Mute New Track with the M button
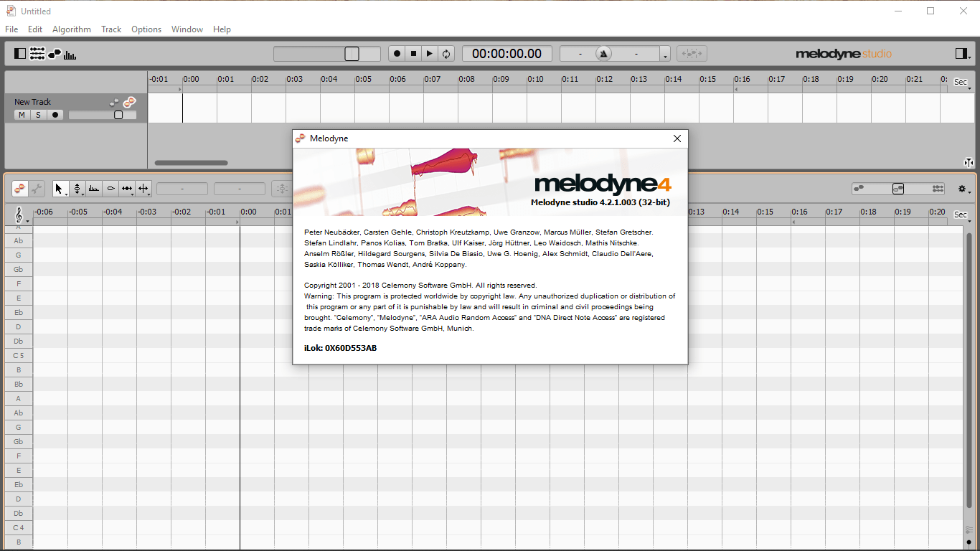 click(x=22, y=115)
